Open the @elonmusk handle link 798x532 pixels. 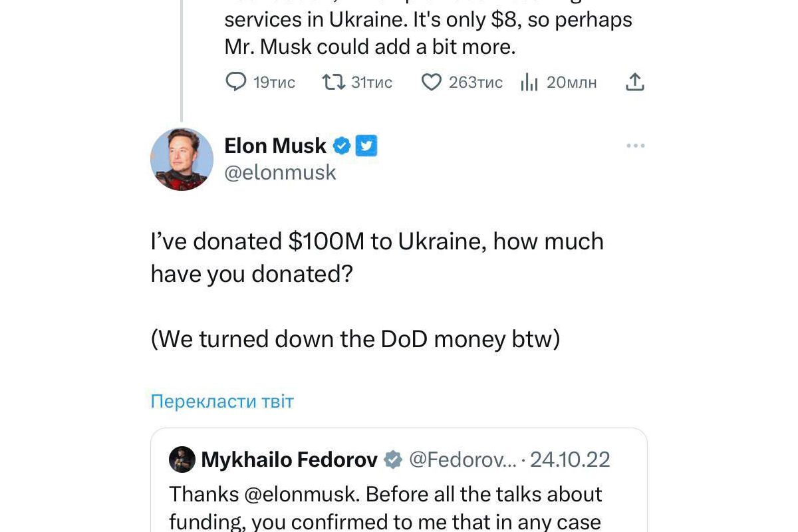coord(280,173)
